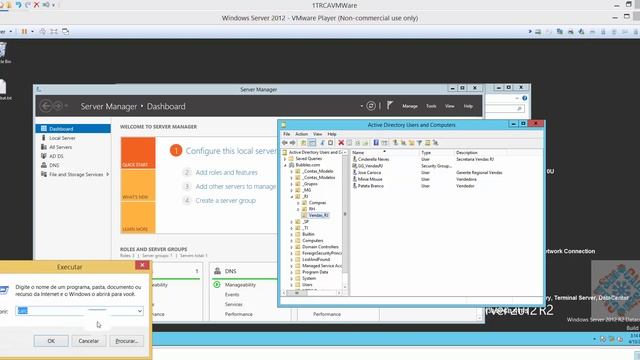The height and width of the screenshot is (360, 640).
Task: Click the QUICK START orange tile
Action: (138, 153)
